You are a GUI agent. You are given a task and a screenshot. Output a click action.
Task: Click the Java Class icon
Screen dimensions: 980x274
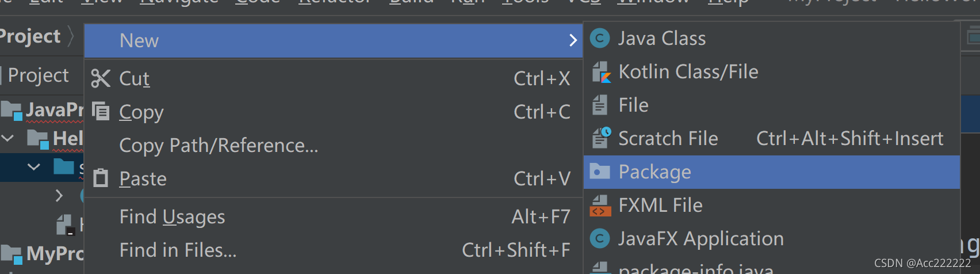click(600, 39)
